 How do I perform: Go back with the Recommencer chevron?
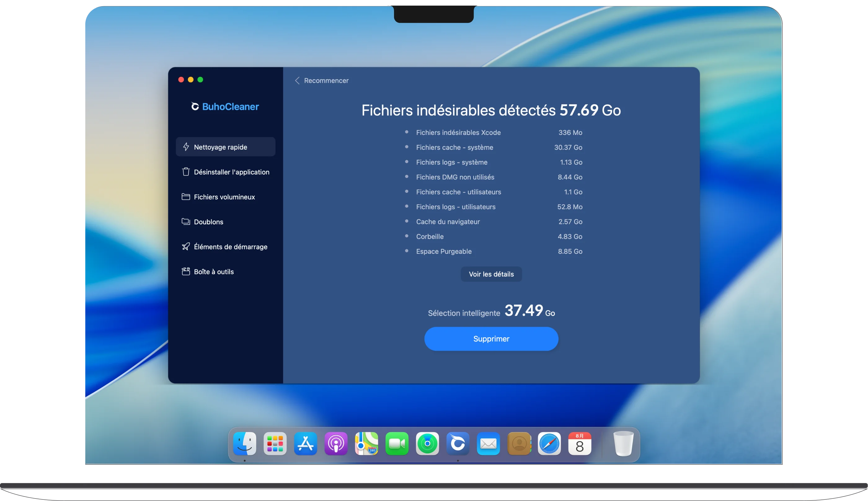tap(297, 81)
